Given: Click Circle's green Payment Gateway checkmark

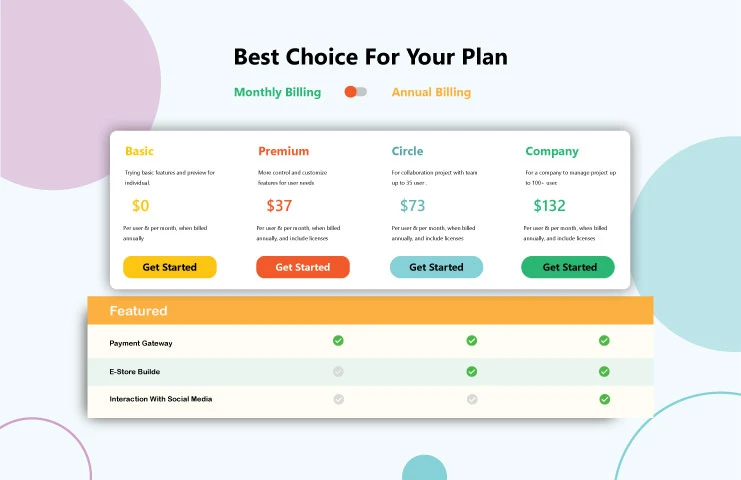Looking at the screenshot, I should (472, 341).
